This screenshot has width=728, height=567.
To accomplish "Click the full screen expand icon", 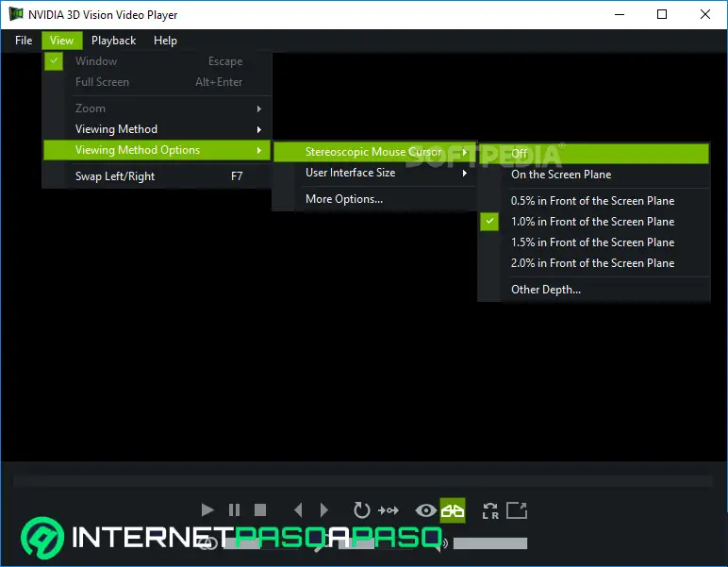I will pyautogui.click(x=517, y=510).
